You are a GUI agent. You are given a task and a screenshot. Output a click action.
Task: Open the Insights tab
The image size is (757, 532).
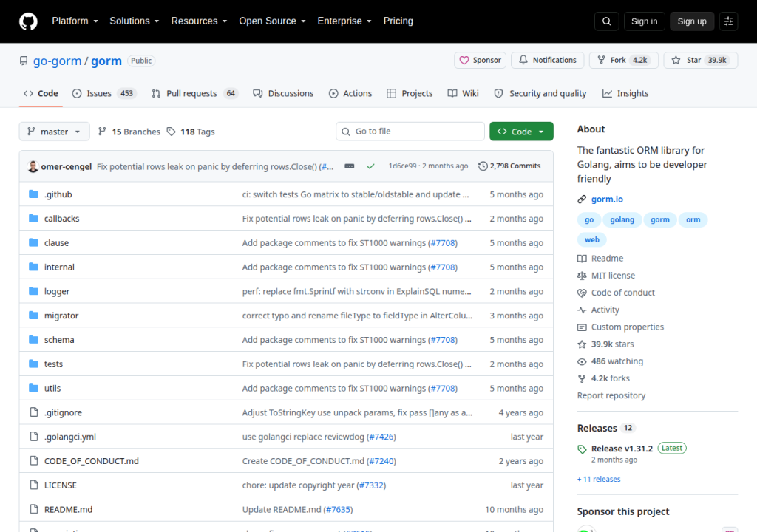625,93
